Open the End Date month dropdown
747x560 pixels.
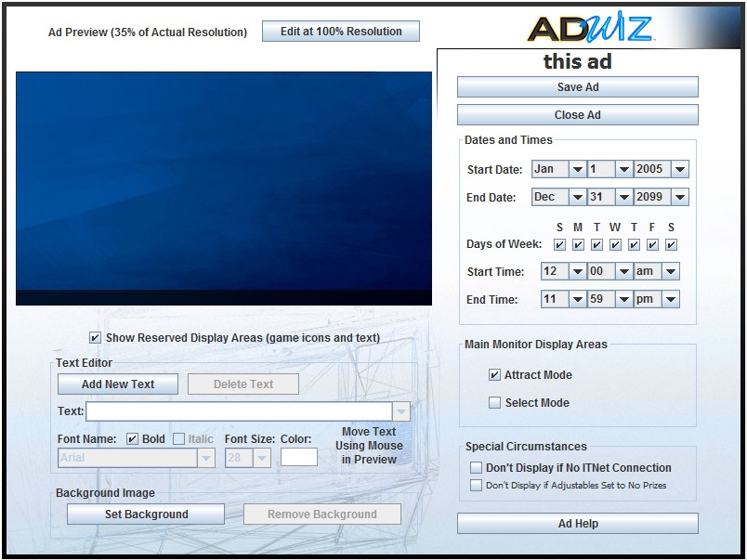coord(577,197)
